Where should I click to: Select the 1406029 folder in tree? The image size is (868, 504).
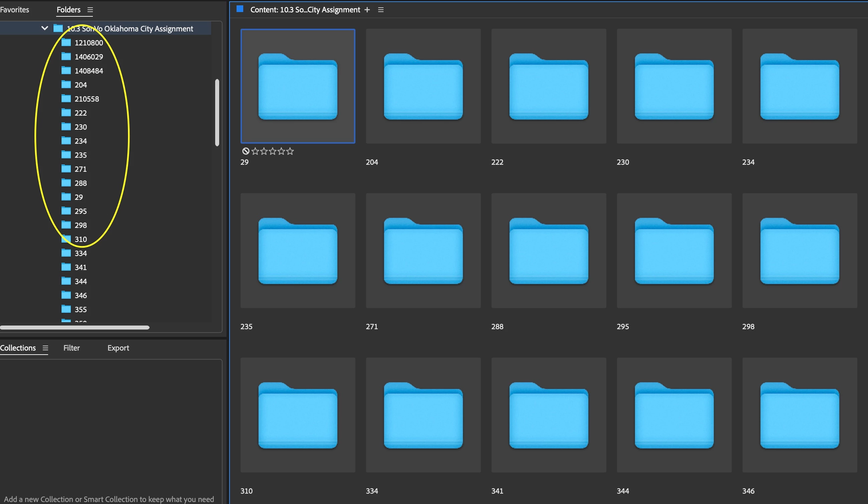89,57
